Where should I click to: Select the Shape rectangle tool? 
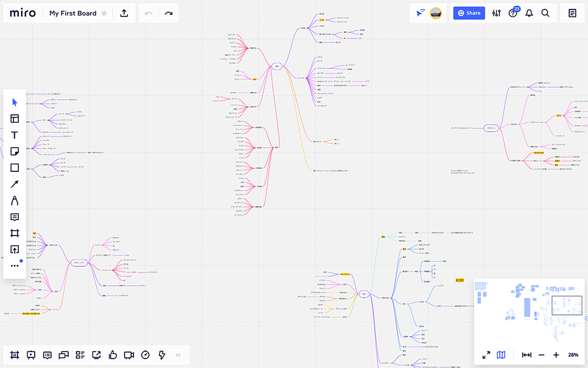(x=15, y=168)
